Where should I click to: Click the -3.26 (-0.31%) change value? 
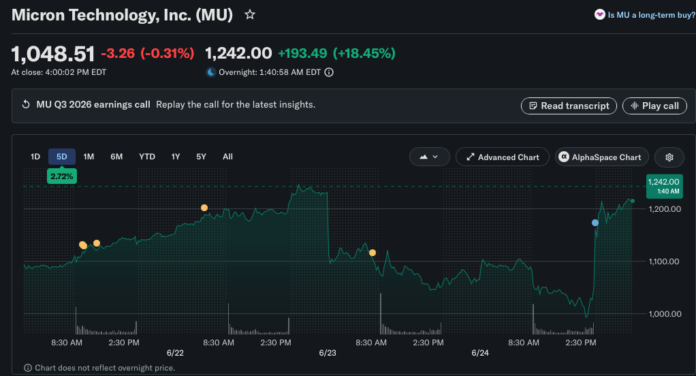click(x=147, y=53)
